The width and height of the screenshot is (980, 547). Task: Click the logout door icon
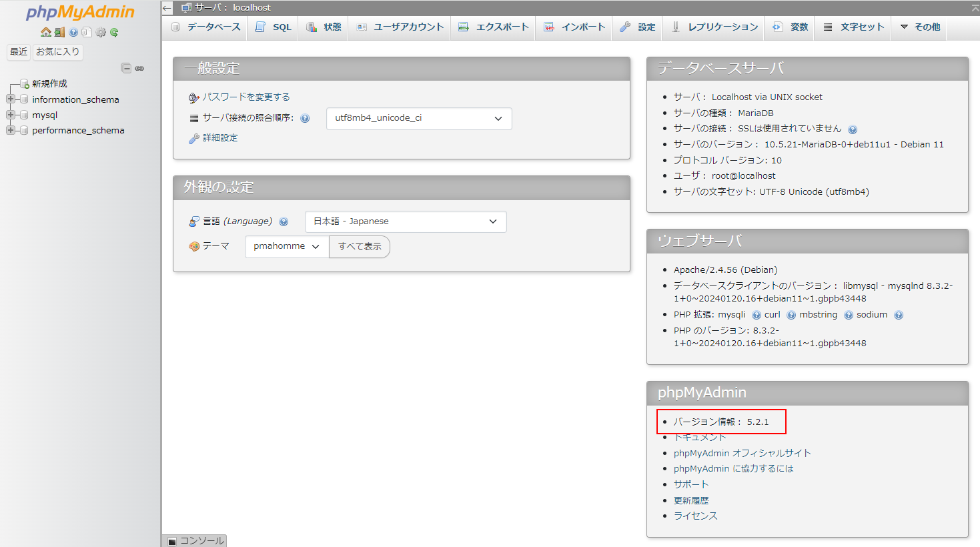coord(59,32)
